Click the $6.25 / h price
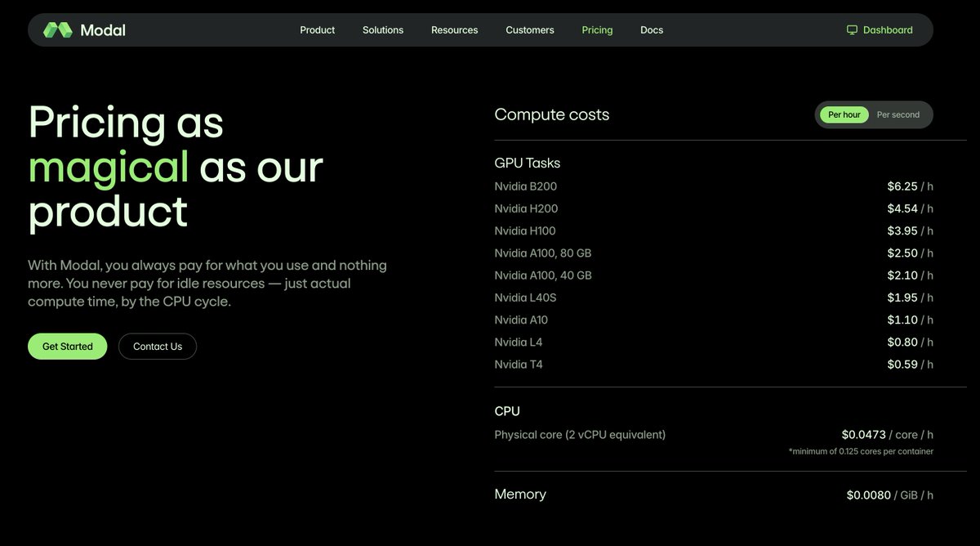The image size is (980, 546). (x=911, y=186)
